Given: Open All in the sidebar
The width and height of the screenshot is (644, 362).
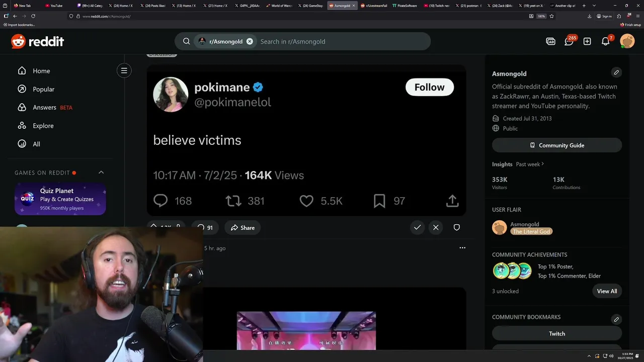Looking at the screenshot, I should tap(36, 144).
